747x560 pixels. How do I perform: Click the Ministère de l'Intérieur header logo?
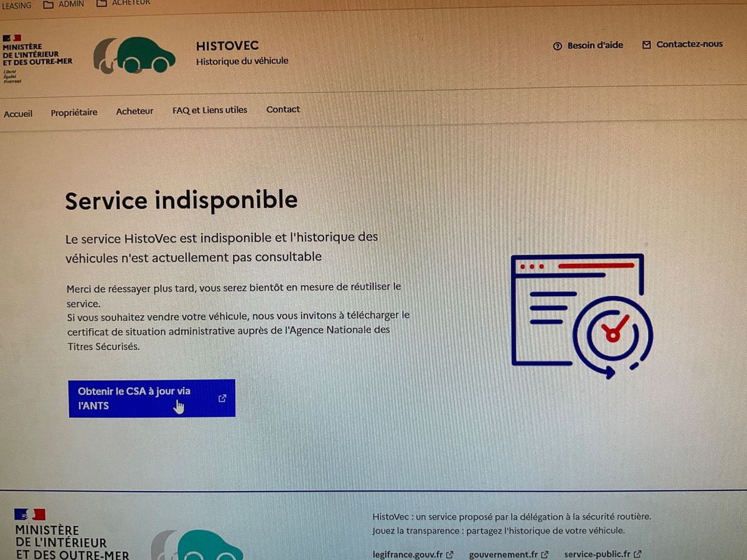pyautogui.click(x=37, y=59)
